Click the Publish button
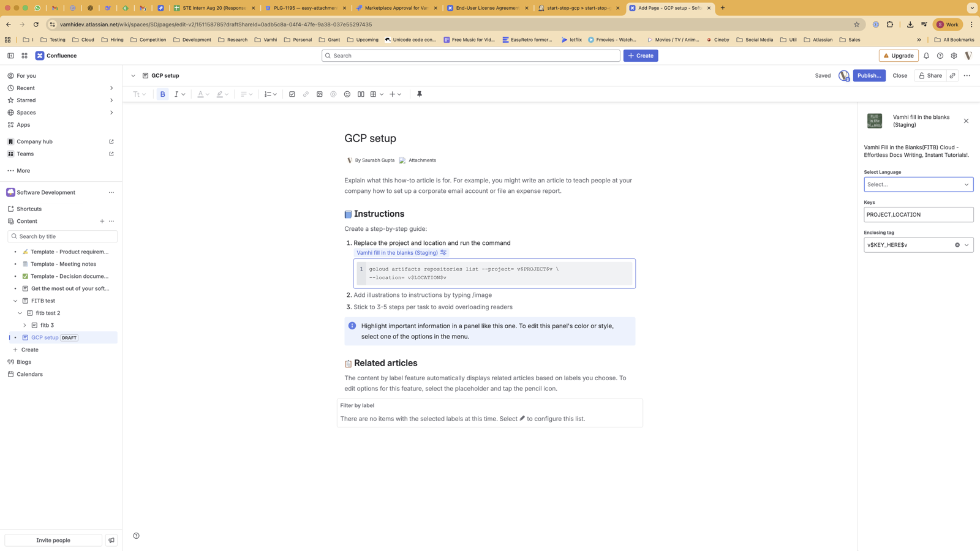Image resolution: width=980 pixels, height=551 pixels. click(869, 76)
